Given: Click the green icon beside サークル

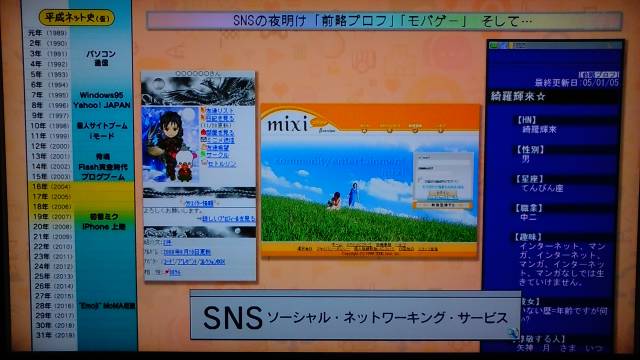Looking at the screenshot, I should pos(203,155).
